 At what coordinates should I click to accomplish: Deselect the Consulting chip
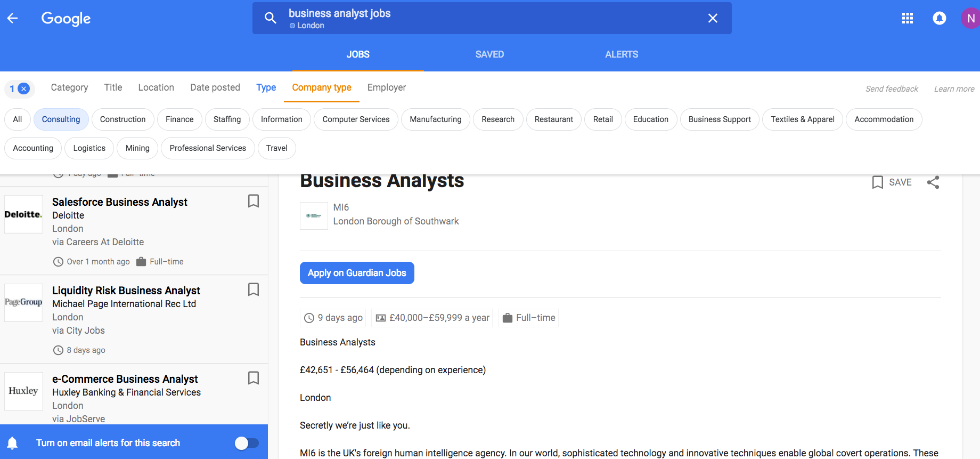(61, 119)
